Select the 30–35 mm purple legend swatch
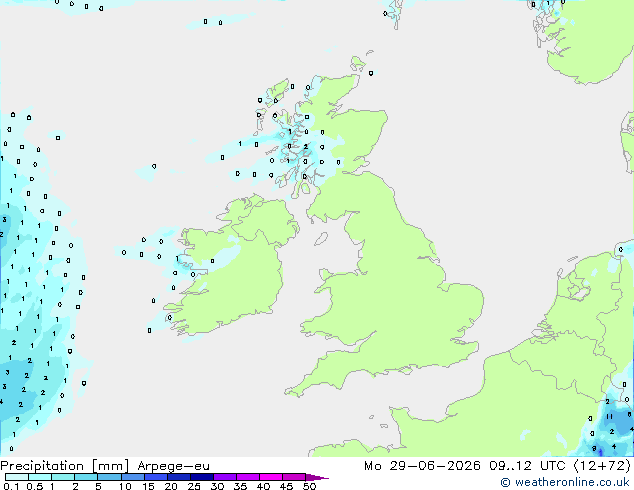This screenshot has height=490, width=634. coord(225,477)
